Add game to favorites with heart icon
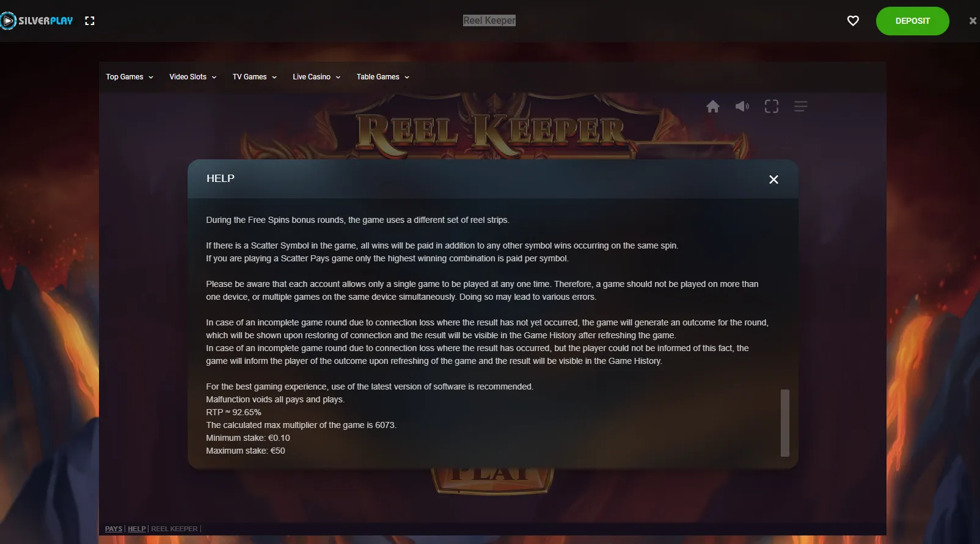 click(x=853, y=21)
